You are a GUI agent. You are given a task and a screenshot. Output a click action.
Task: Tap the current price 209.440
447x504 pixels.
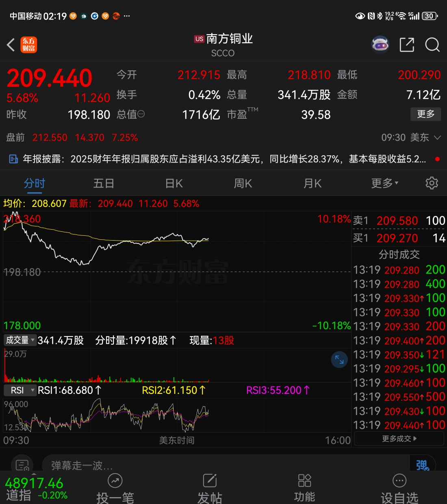[x=50, y=78]
